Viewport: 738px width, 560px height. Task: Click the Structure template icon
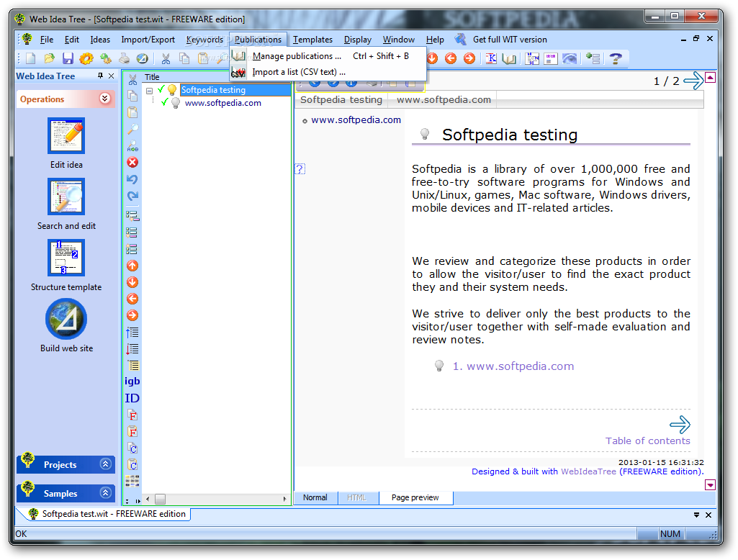[66, 258]
